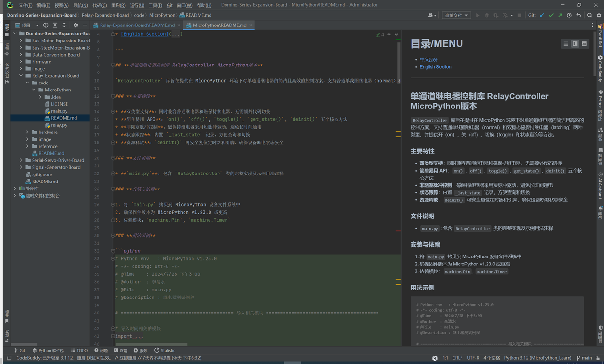Image resolution: width=604 pixels, height=364 pixels.
Task: Switch to editor and preview split view
Action: tap(575, 43)
